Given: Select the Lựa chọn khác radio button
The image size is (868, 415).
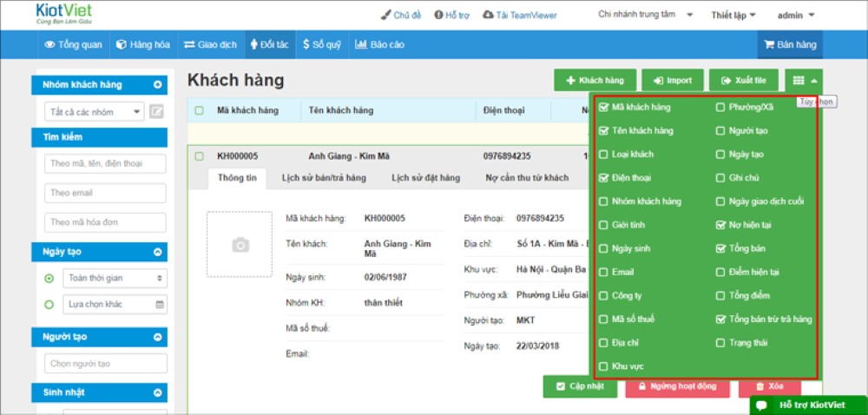Looking at the screenshot, I should tap(49, 305).
